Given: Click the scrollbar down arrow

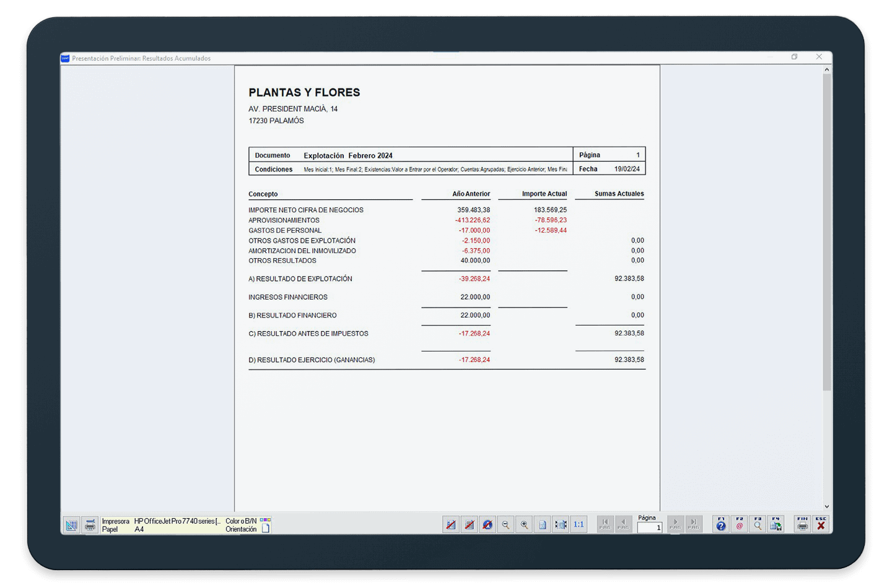Looking at the screenshot, I should (826, 506).
